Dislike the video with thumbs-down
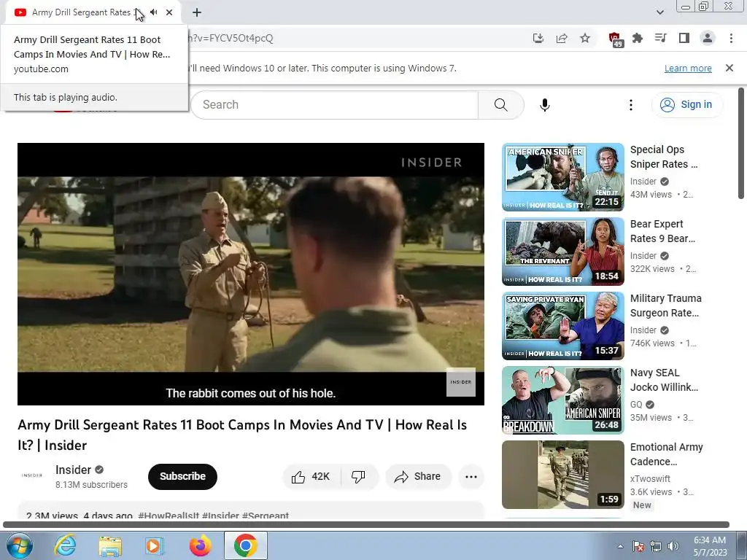747x560 pixels. (x=359, y=477)
